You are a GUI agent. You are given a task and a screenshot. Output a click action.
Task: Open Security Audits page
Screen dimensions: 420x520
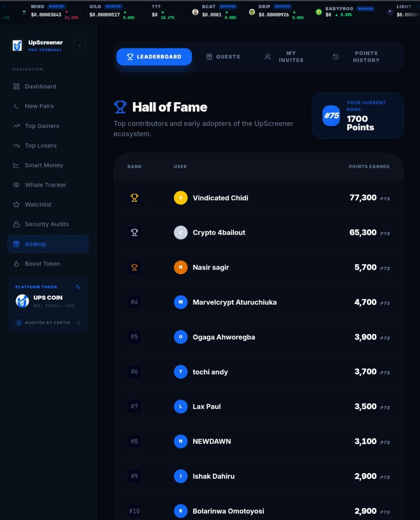pyautogui.click(x=48, y=224)
